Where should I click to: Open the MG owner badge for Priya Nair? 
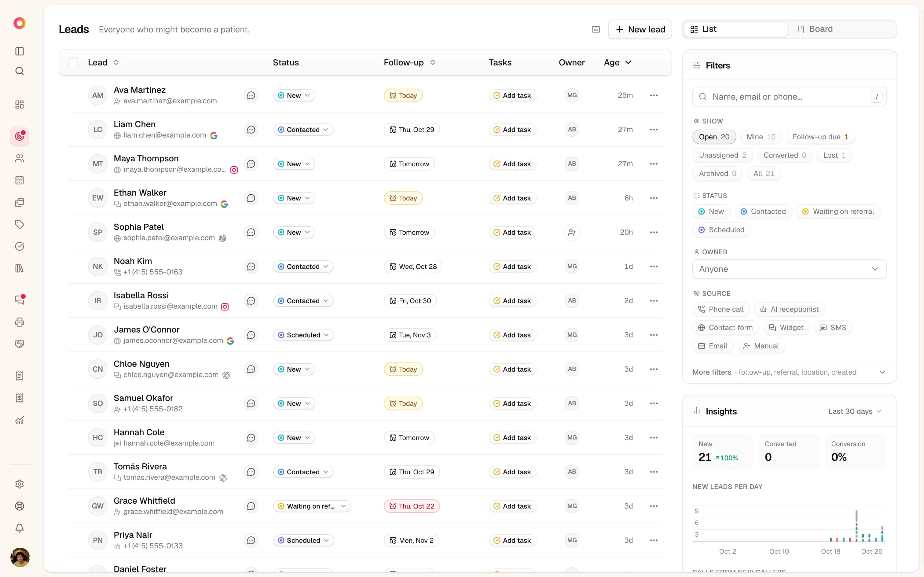click(x=571, y=540)
